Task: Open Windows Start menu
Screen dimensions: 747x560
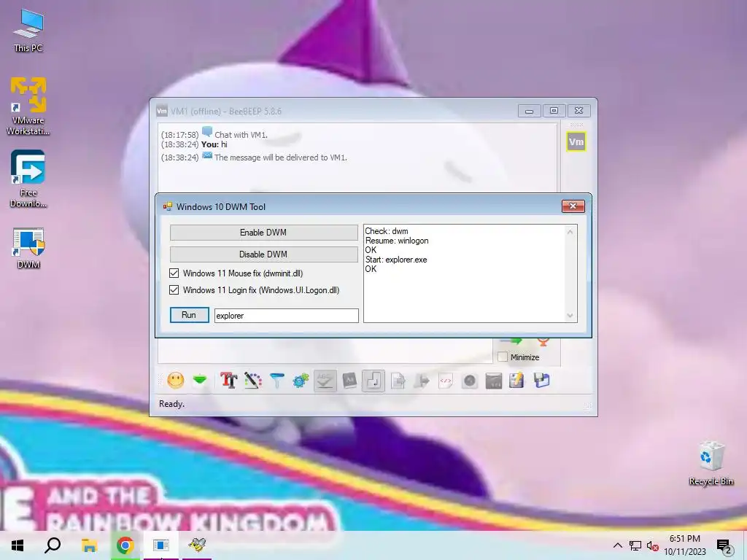Action: (x=18, y=545)
